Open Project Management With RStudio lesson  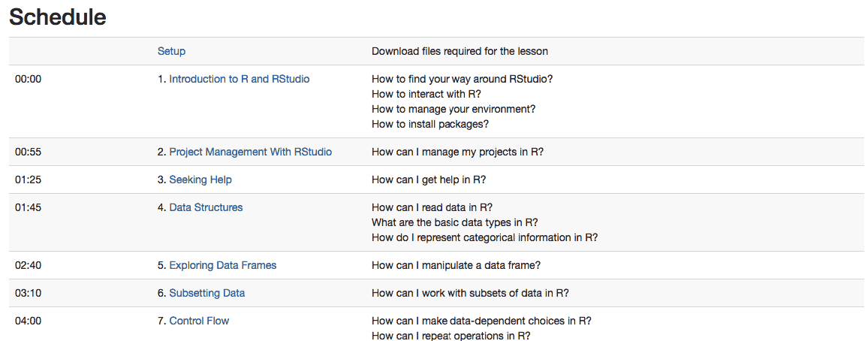click(250, 152)
